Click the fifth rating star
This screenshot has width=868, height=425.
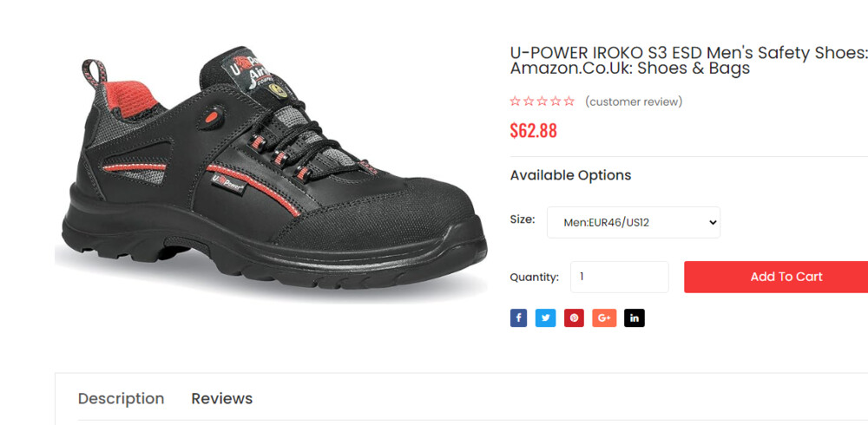[x=569, y=101]
